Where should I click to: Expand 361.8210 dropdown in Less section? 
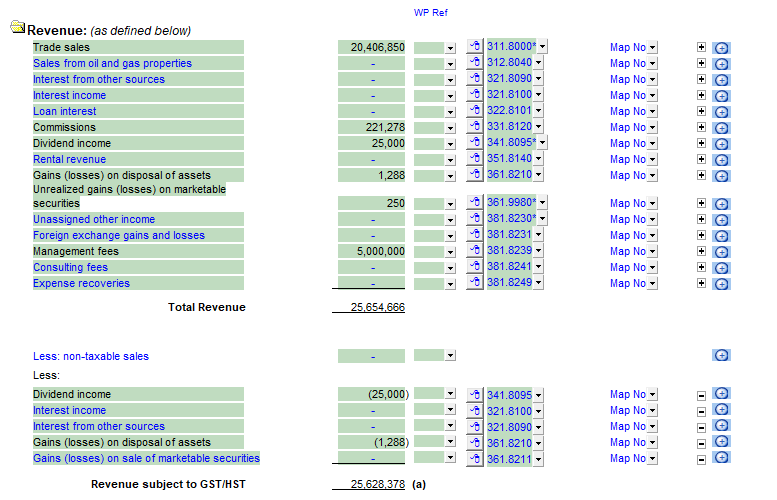[x=539, y=444]
